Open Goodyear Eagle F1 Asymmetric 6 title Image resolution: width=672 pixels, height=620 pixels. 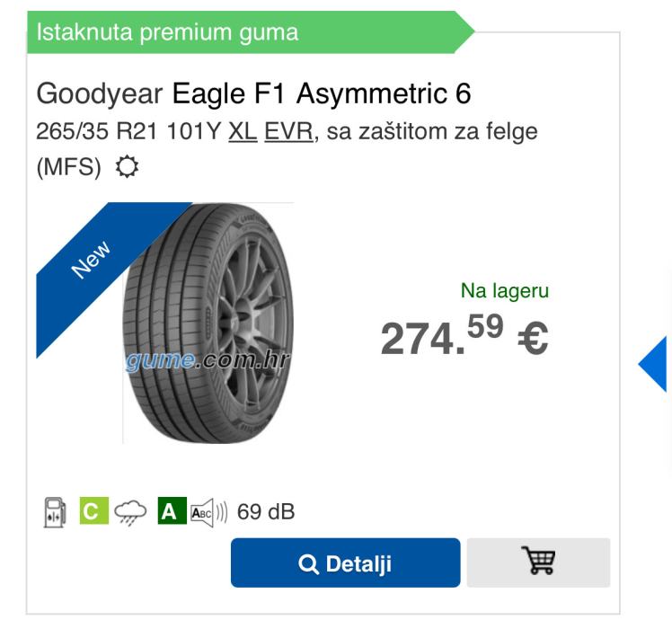tap(254, 93)
